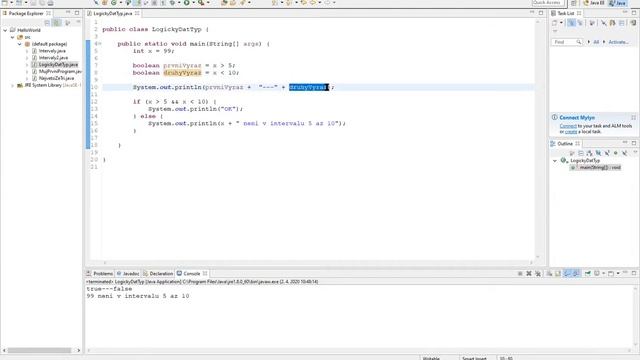Collapse all in Package Explorer toolbar
This screenshot has width=640, height=360.
pyautogui.click(x=47, y=22)
